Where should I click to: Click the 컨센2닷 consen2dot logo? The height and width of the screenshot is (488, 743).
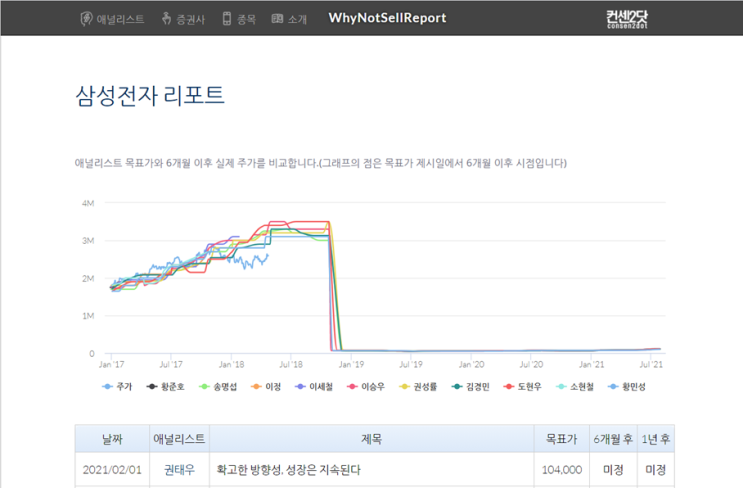tap(626, 19)
